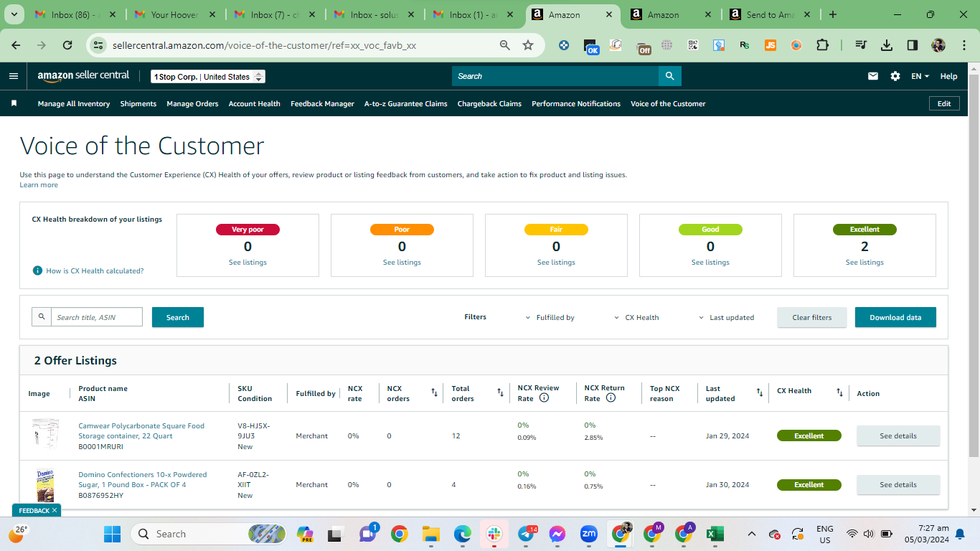Open the Shipments menu item
Screen dimensions: 980x551
tap(138, 104)
